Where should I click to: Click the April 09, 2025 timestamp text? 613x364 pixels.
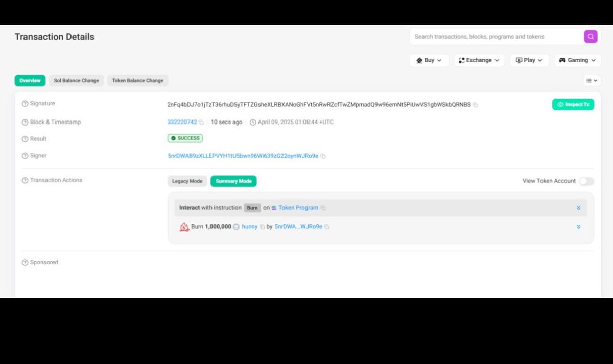(296, 123)
